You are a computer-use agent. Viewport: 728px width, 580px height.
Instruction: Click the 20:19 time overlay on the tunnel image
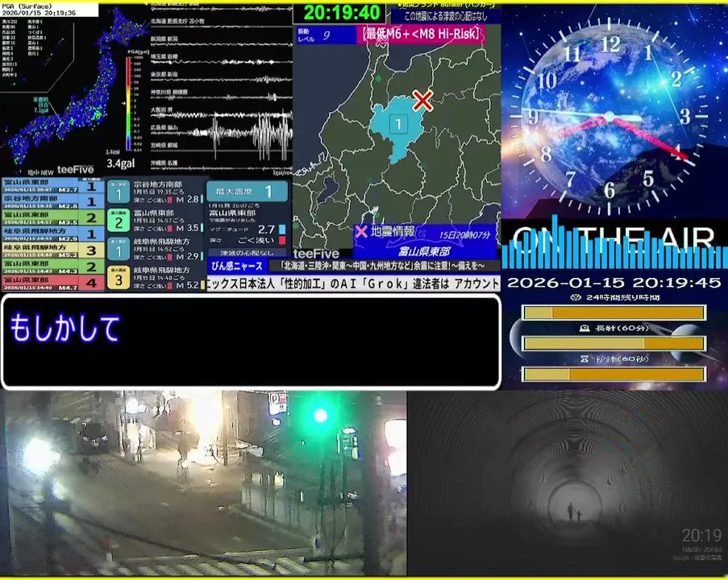pyautogui.click(x=701, y=536)
